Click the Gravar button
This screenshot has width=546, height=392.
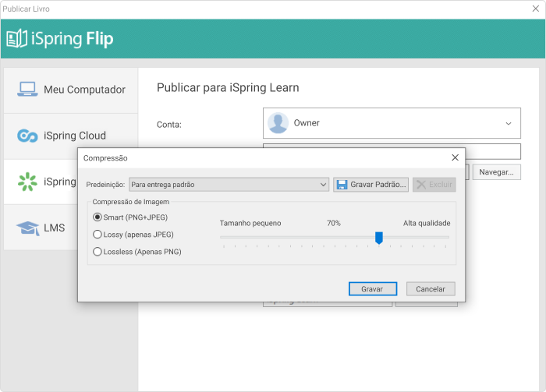pyautogui.click(x=373, y=289)
